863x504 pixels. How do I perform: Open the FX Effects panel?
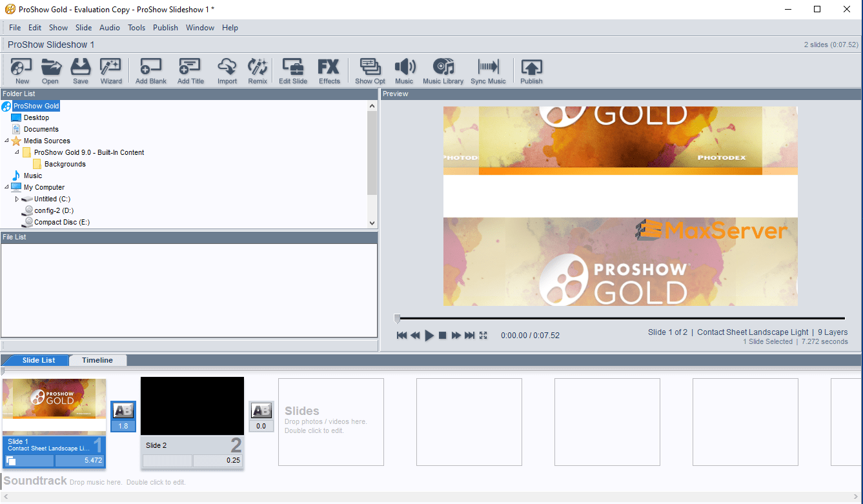pos(329,70)
